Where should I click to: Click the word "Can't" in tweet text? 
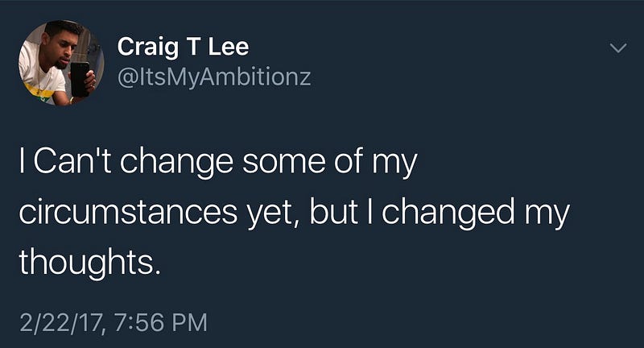pos(72,161)
